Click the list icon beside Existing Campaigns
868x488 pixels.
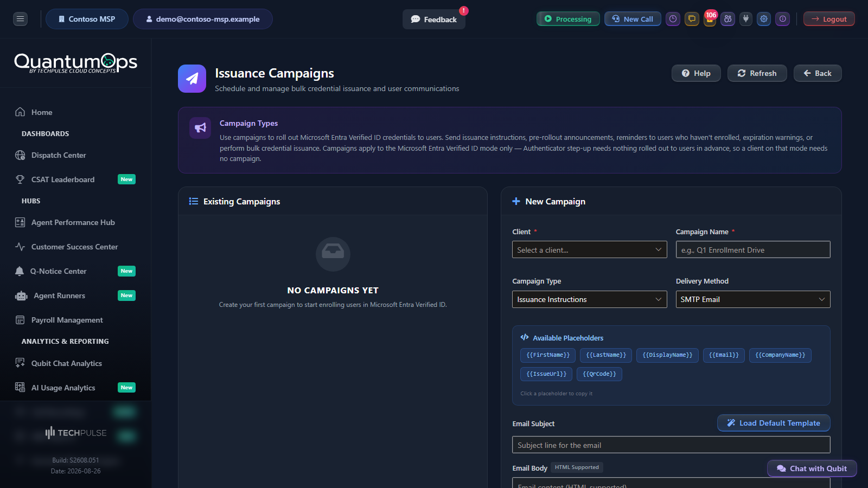[194, 201]
